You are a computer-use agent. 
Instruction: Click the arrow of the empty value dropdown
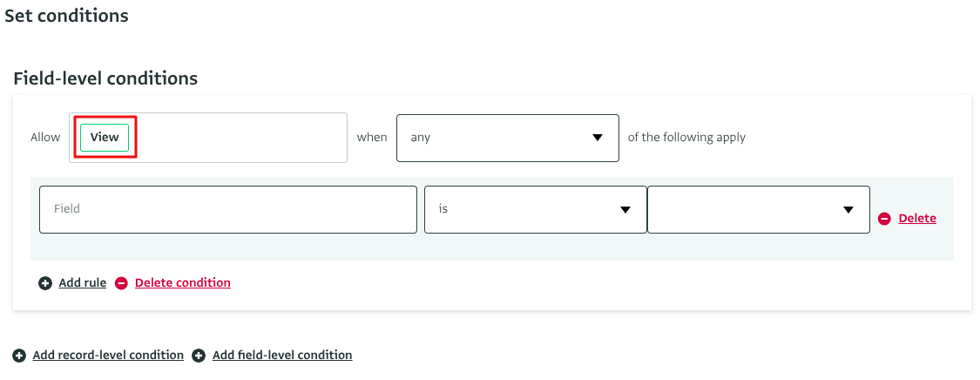click(848, 210)
